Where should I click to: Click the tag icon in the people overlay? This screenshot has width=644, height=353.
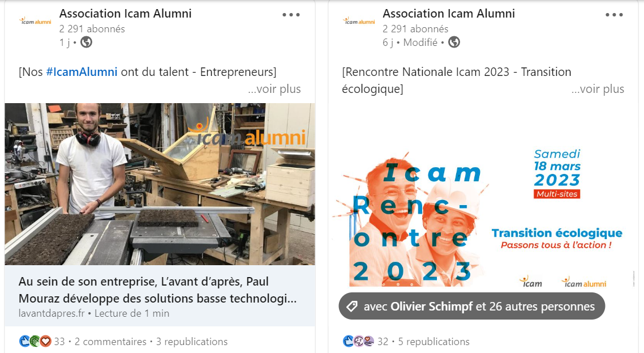click(351, 307)
